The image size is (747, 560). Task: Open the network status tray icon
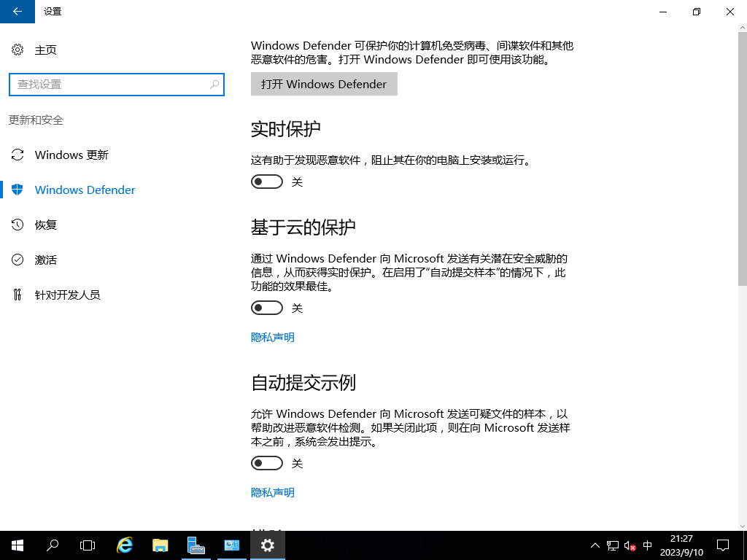point(613,545)
